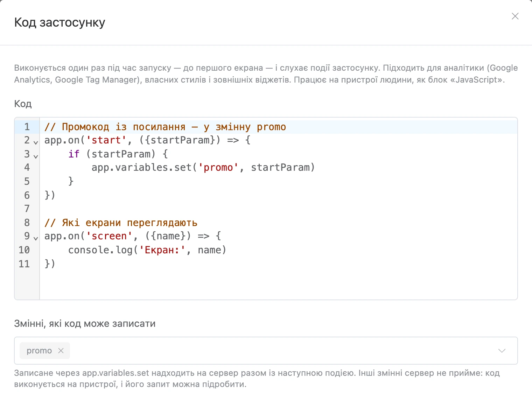
Task: Click the 'screen' string in line 9
Action: pyautogui.click(x=109, y=236)
